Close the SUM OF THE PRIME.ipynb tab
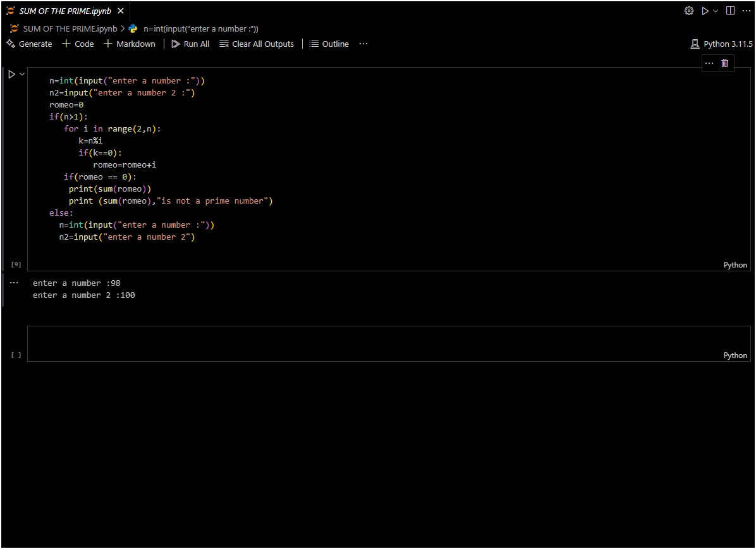The height and width of the screenshot is (549, 756). tap(121, 11)
